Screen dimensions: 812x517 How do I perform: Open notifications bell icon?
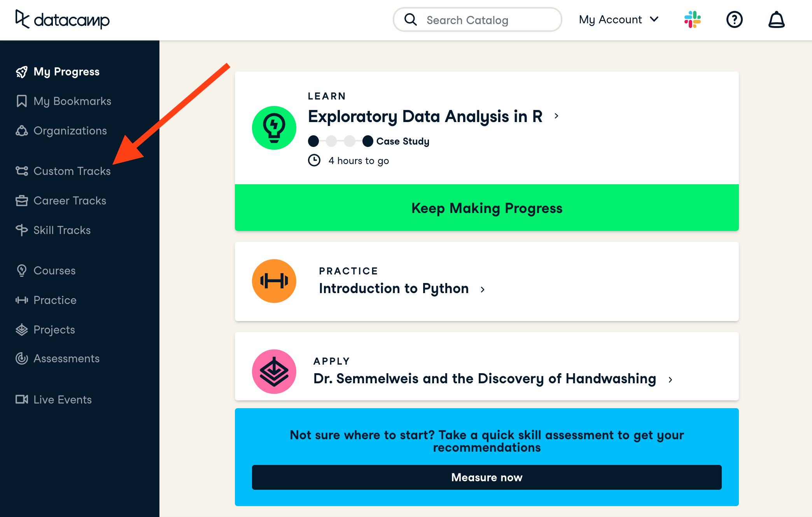click(776, 19)
